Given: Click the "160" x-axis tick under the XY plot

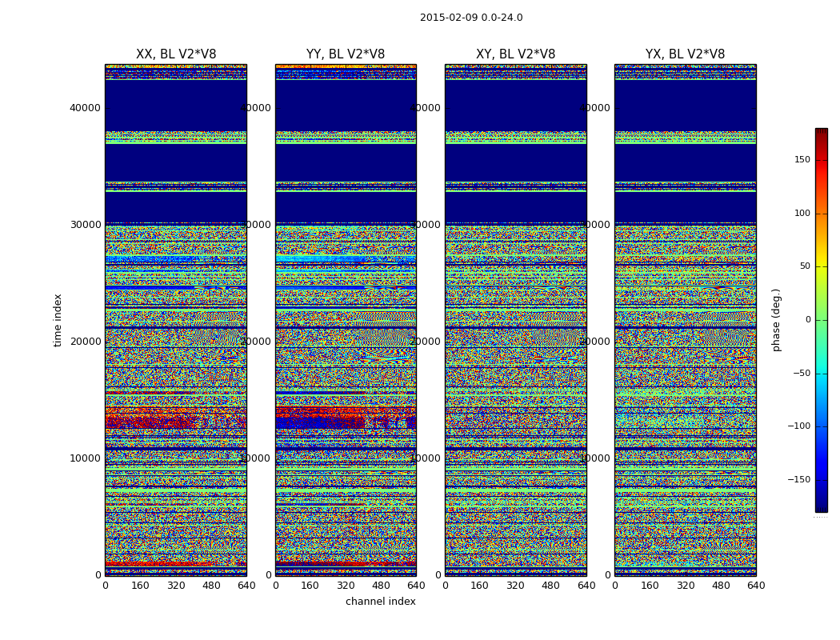Looking at the screenshot, I should tap(480, 586).
